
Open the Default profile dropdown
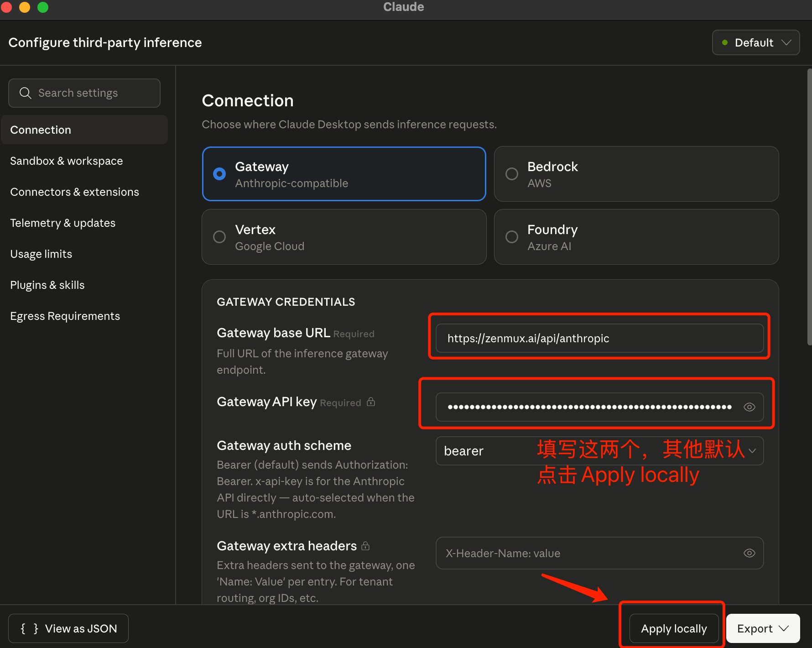click(x=756, y=42)
